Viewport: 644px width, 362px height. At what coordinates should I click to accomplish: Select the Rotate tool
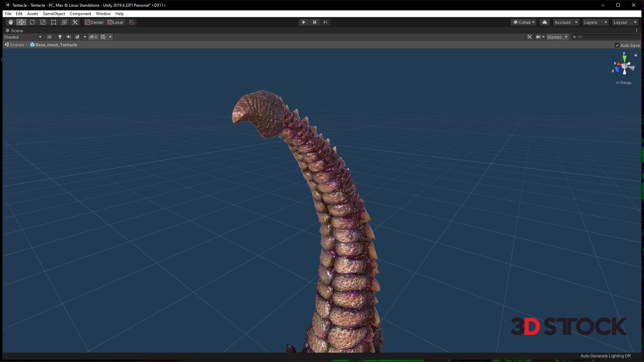point(32,22)
